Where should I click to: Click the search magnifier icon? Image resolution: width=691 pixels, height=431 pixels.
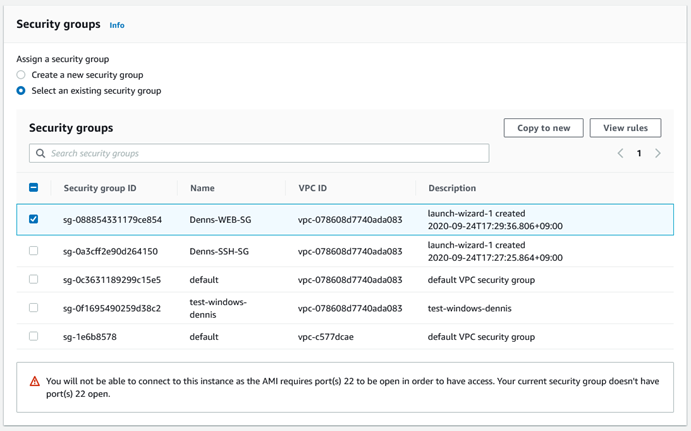tap(41, 153)
